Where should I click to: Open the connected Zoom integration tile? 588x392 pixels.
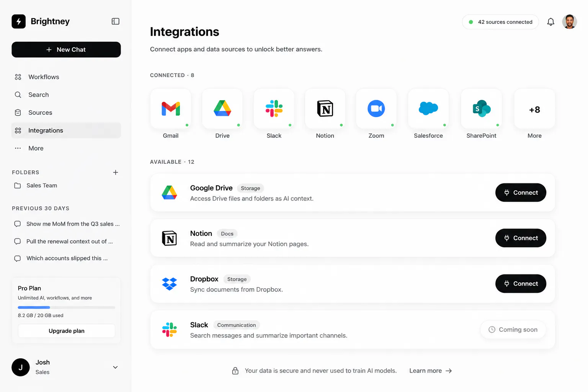pyautogui.click(x=376, y=109)
